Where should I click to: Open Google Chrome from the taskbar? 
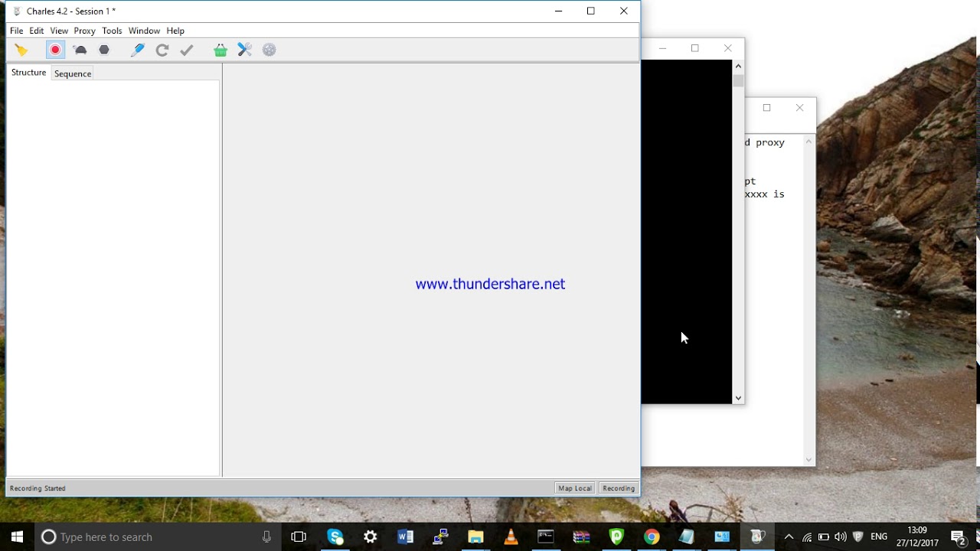tap(652, 537)
